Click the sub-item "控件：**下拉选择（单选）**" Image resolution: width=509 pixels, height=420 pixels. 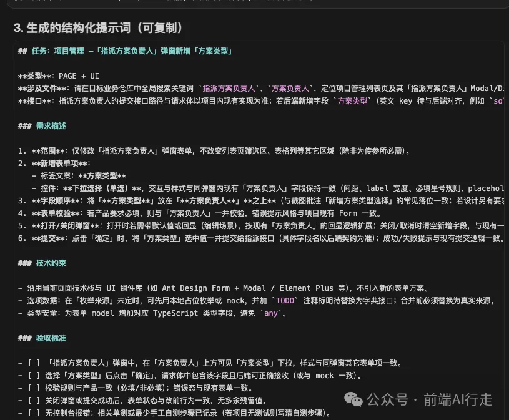(x=268, y=188)
